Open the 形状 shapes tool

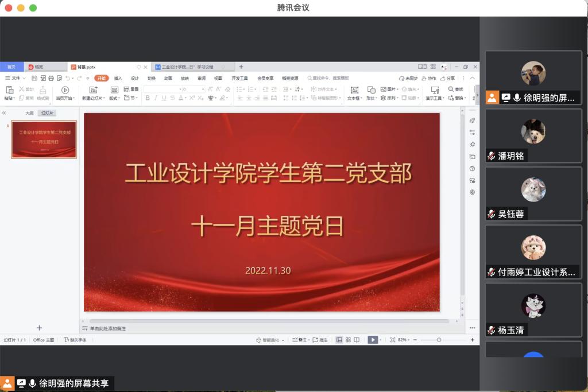point(371,90)
